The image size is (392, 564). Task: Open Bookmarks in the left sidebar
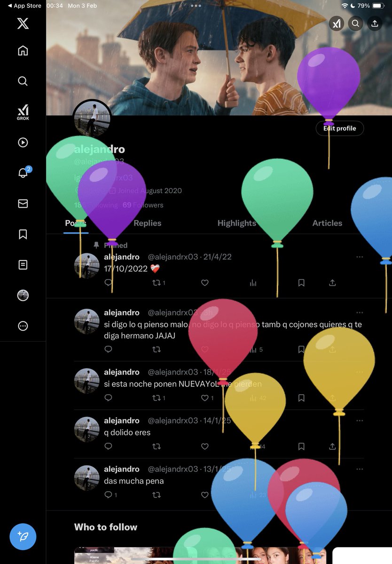[23, 234]
